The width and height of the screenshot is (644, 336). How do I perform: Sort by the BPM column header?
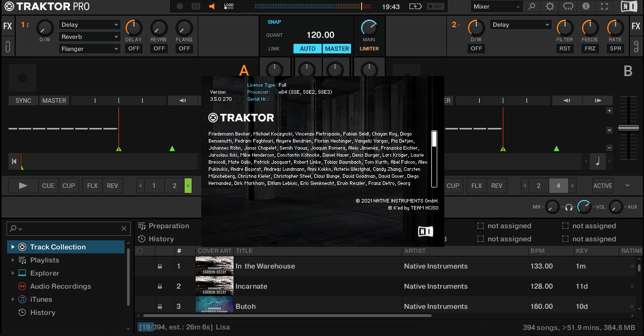tap(551, 251)
